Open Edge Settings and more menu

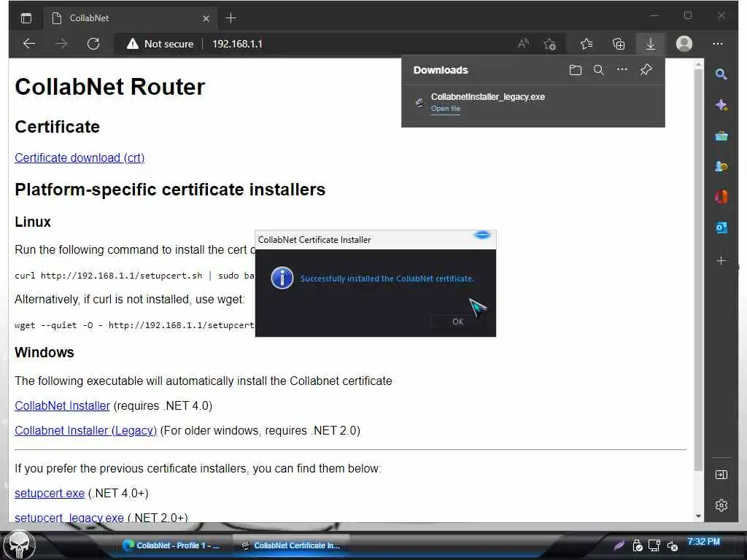(718, 44)
